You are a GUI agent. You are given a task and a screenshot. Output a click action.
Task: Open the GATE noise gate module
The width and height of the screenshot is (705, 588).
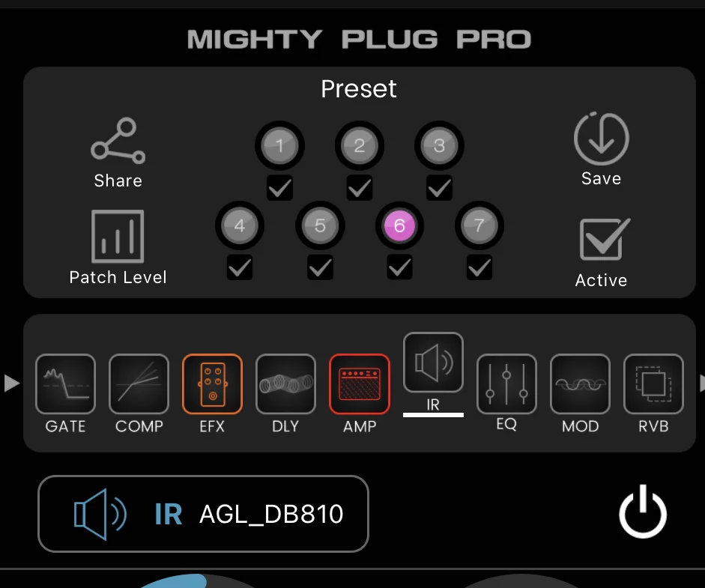coord(65,384)
